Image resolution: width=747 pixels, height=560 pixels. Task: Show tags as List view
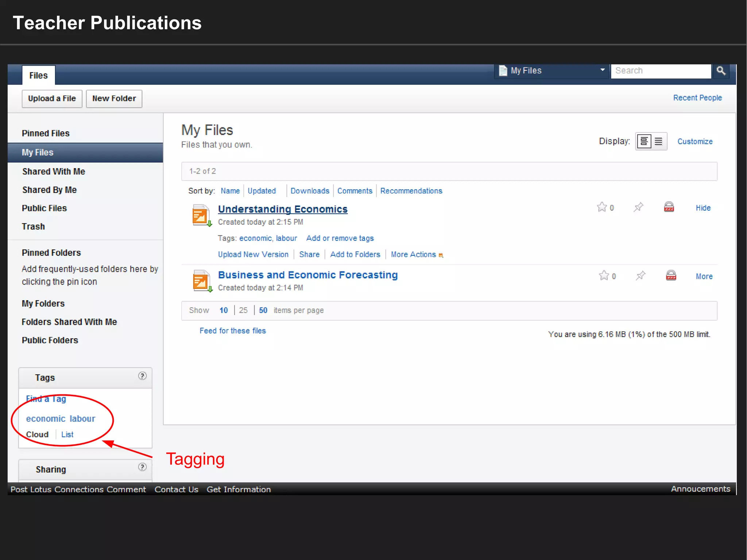[x=67, y=435]
